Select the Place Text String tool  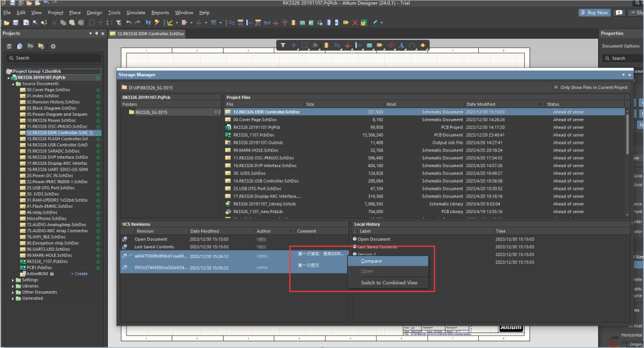(401, 45)
